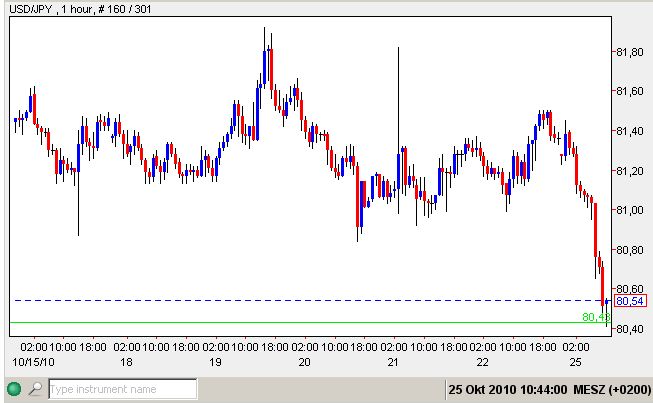
Task: Click the 10/15/10 date label
Action: pyautogui.click(x=33, y=362)
